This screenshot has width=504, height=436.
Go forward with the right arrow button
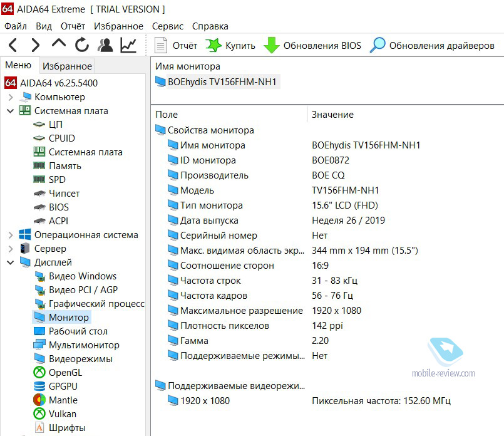35,45
